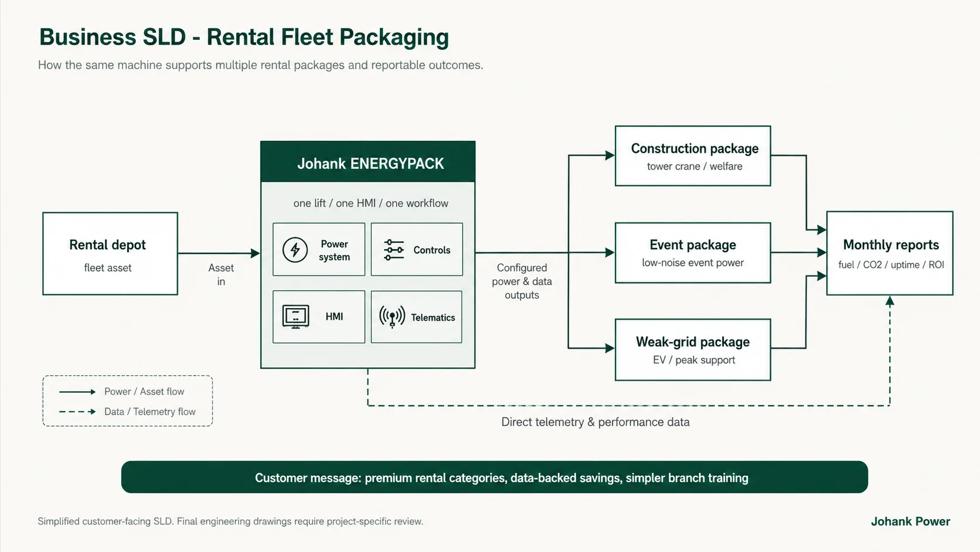This screenshot has width=980, height=552.
Task: Click 'one lift / one HMI / one workflow' text
Action: click(x=371, y=203)
